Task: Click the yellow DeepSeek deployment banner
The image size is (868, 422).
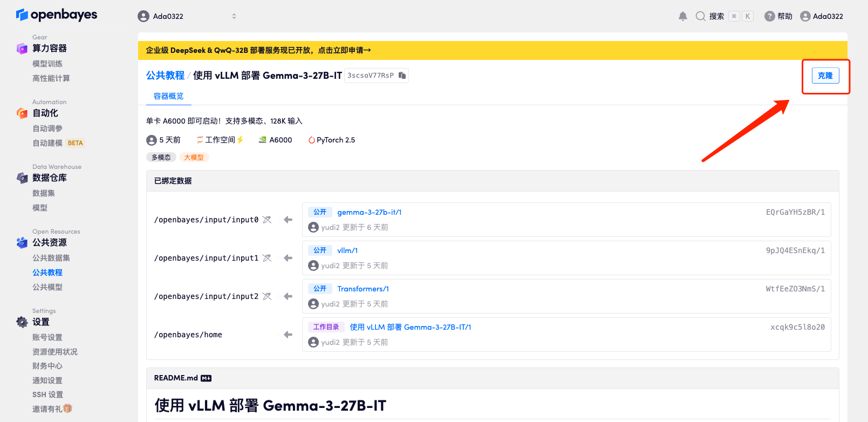Action: pyautogui.click(x=493, y=50)
